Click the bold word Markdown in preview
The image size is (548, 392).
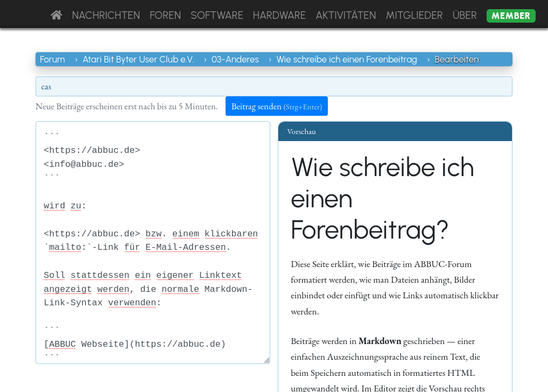tap(380, 341)
